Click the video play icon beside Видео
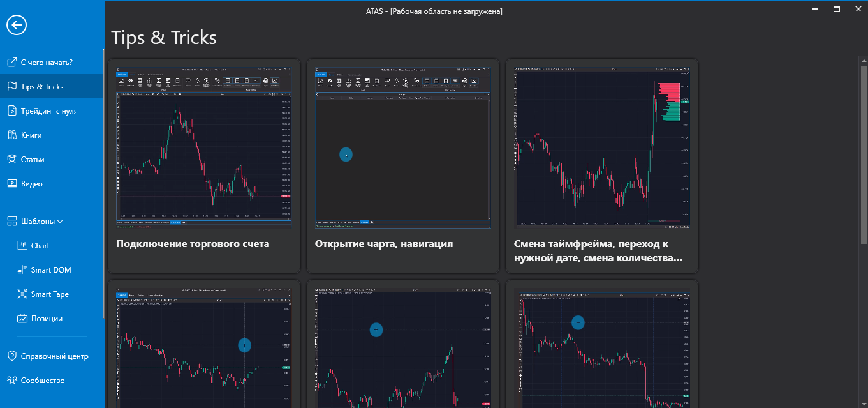 [11, 183]
